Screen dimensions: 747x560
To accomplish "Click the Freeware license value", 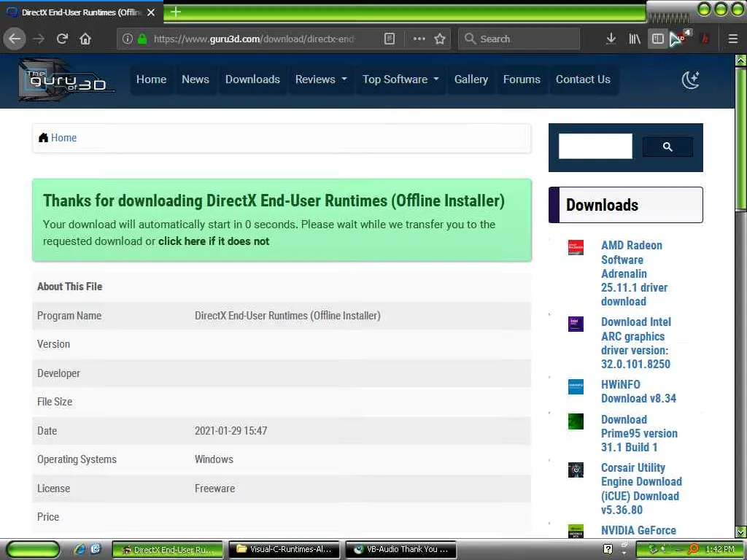I will pyautogui.click(x=215, y=489).
